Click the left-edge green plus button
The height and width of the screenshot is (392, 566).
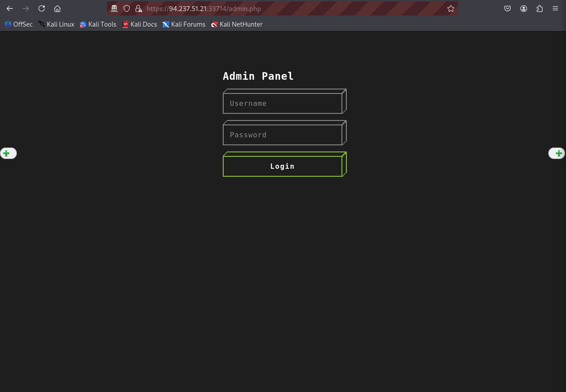7,154
